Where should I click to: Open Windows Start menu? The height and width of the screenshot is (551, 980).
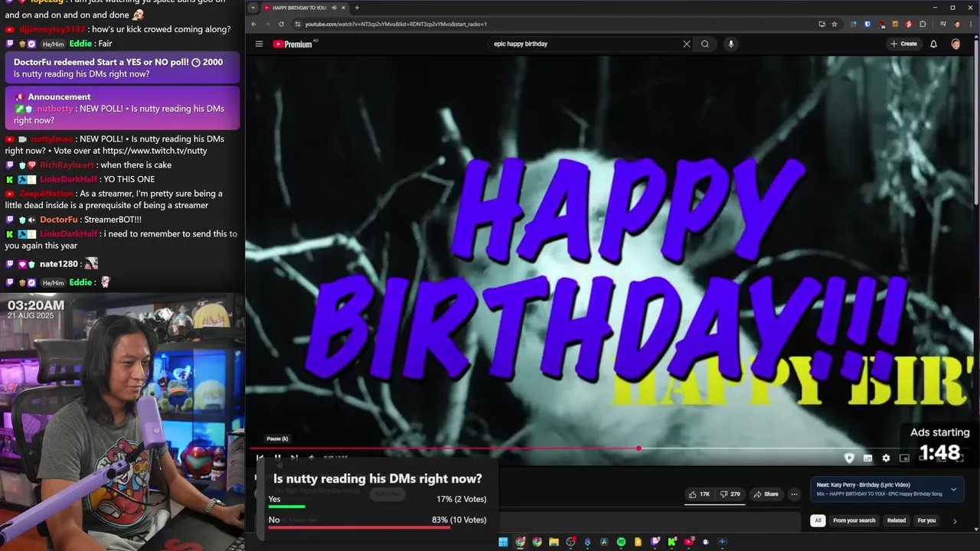503,542
